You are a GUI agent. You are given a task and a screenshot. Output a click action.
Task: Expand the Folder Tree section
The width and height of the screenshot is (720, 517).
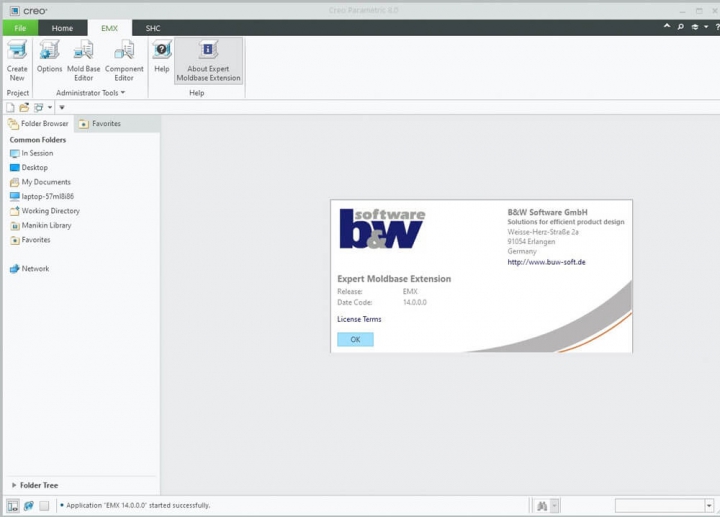coord(14,485)
